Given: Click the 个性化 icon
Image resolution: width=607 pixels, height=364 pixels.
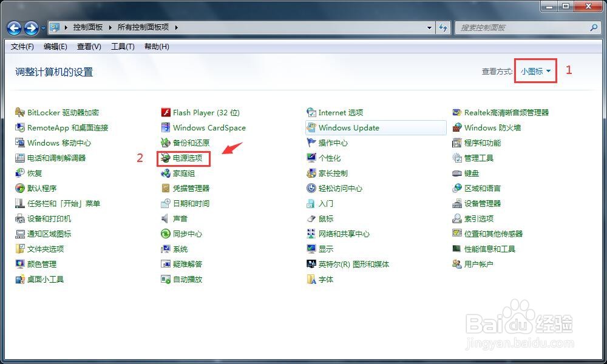Looking at the screenshot, I should pyautogui.click(x=311, y=158).
